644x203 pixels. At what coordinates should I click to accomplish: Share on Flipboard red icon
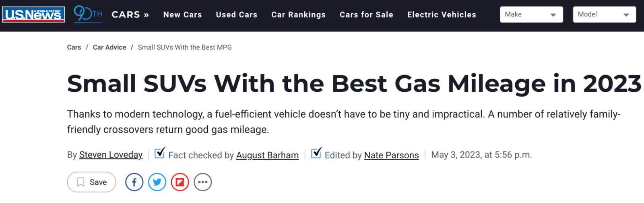coord(180,182)
